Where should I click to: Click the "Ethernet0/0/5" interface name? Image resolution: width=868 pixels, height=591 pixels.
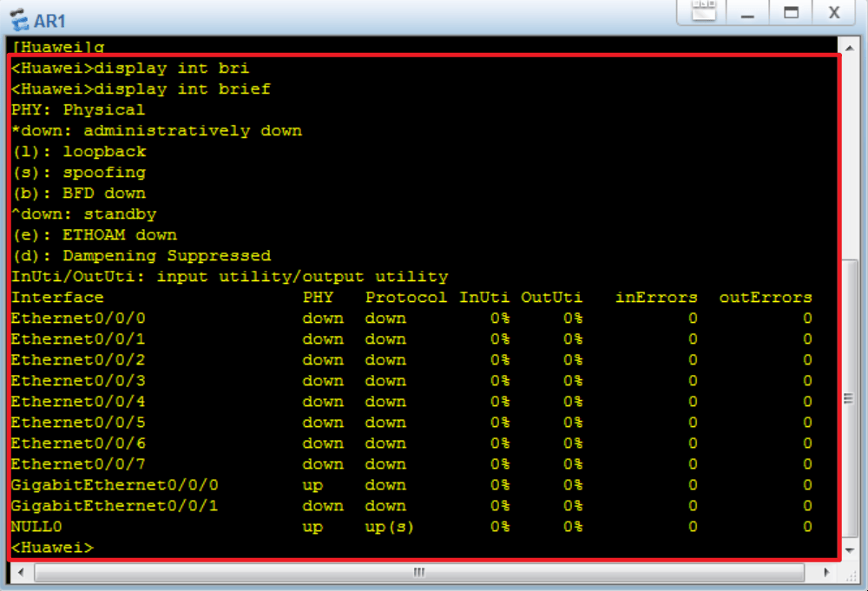click(78, 423)
